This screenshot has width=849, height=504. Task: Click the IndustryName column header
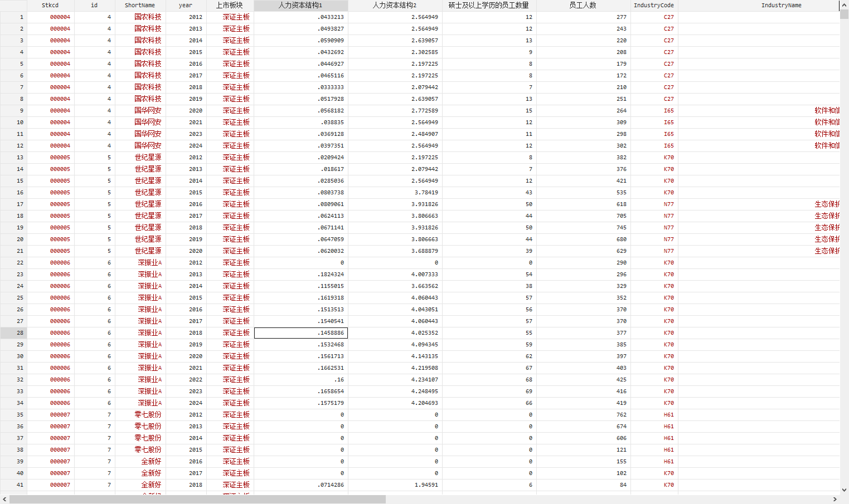click(x=780, y=6)
